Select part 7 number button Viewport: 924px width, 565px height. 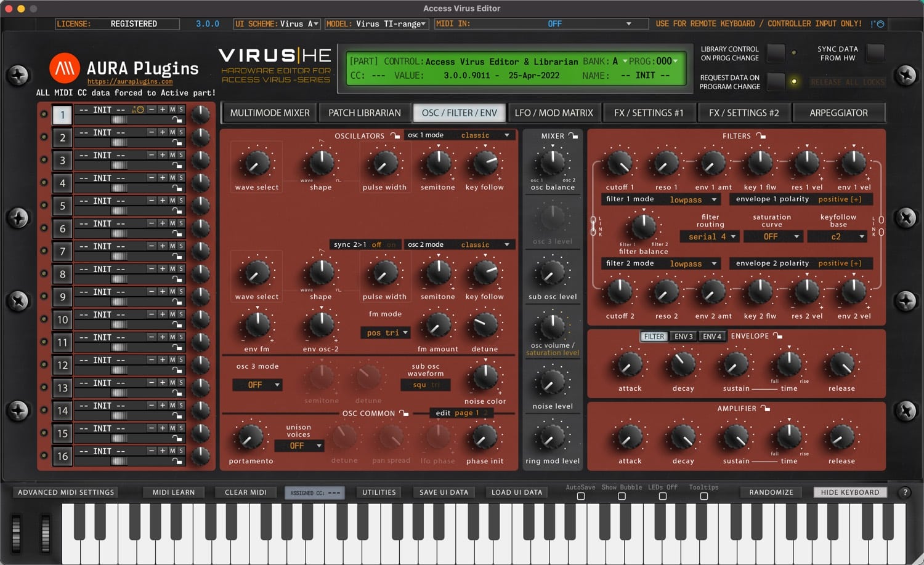(x=62, y=251)
